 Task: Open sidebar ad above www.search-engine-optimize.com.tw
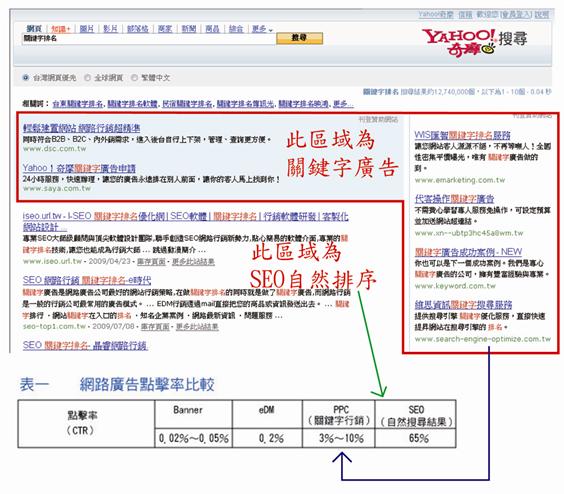pos(463,305)
